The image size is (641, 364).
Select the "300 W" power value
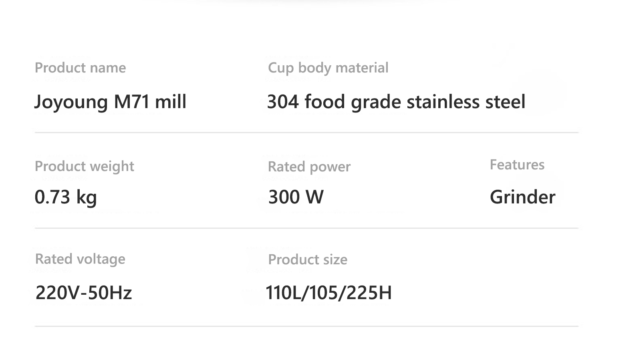pos(296,197)
